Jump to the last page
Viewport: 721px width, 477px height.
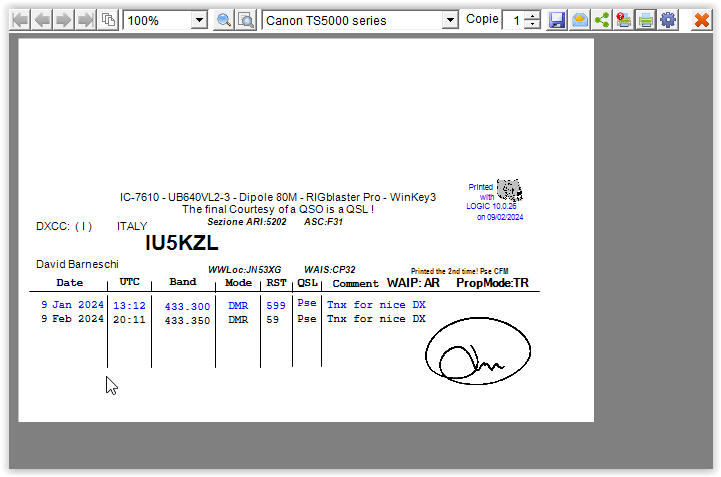[85, 20]
